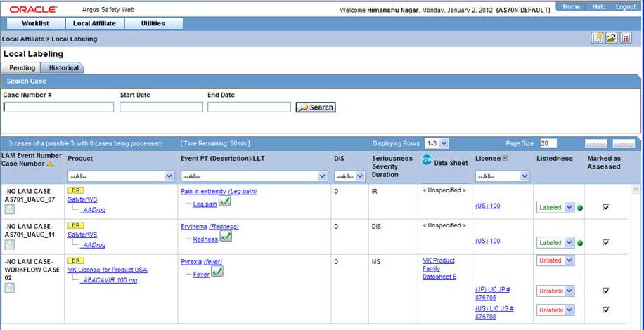Toggle Marked as Assessed for US LIC 876786 row
This screenshot has width=644, height=330.
605,310
